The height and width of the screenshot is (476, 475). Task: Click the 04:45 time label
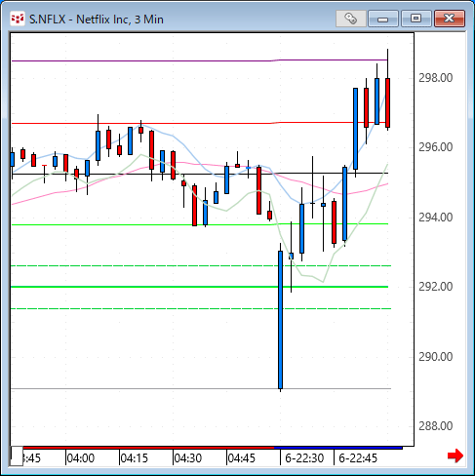(x=242, y=458)
